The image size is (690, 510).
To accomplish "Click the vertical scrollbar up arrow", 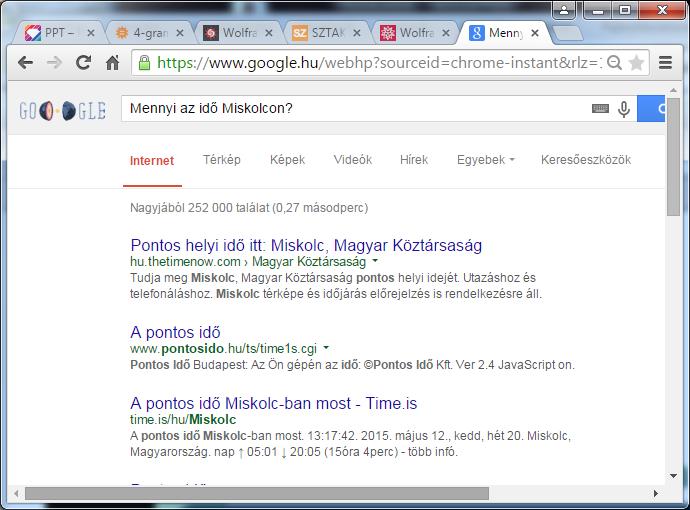I will (x=673, y=90).
